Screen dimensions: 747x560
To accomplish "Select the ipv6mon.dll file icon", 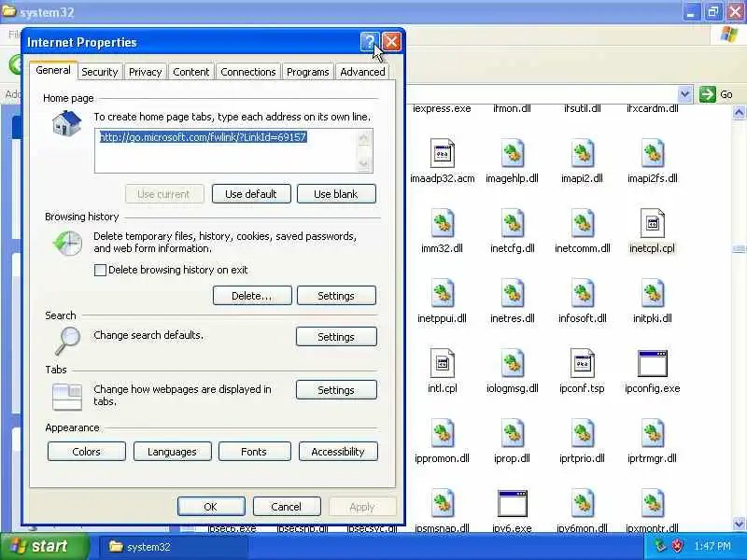I will [x=582, y=503].
